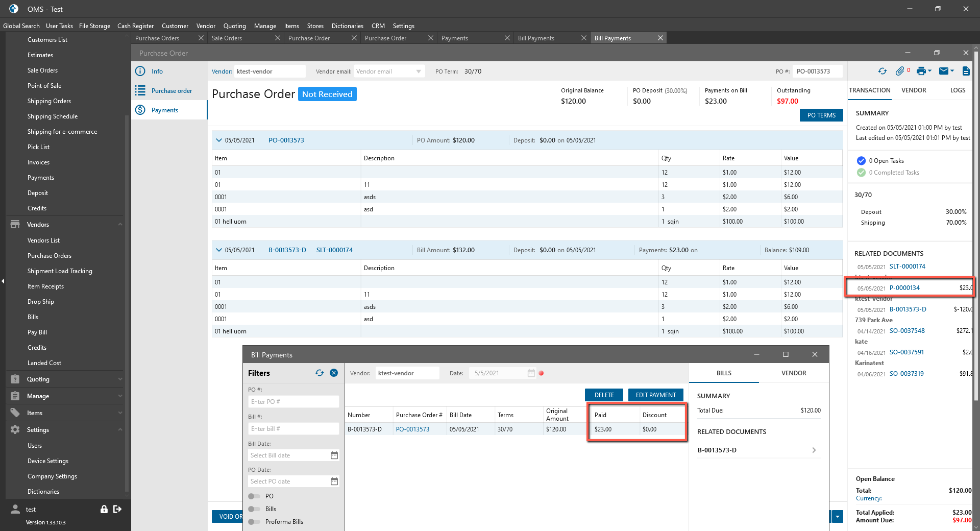The height and width of the screenshot is (531, 980).
Task: Enable the Bills filter switch
Action: [x=254, y=509]
